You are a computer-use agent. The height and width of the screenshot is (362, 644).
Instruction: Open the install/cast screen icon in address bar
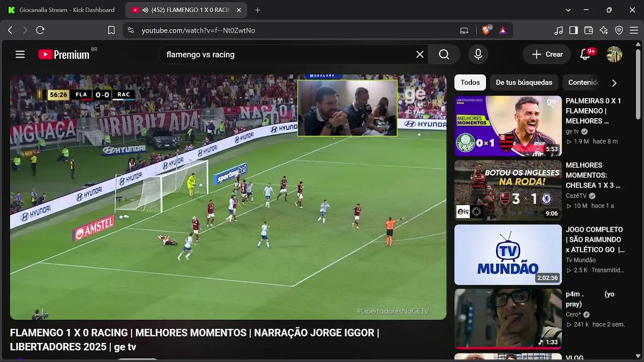(464, 30)
